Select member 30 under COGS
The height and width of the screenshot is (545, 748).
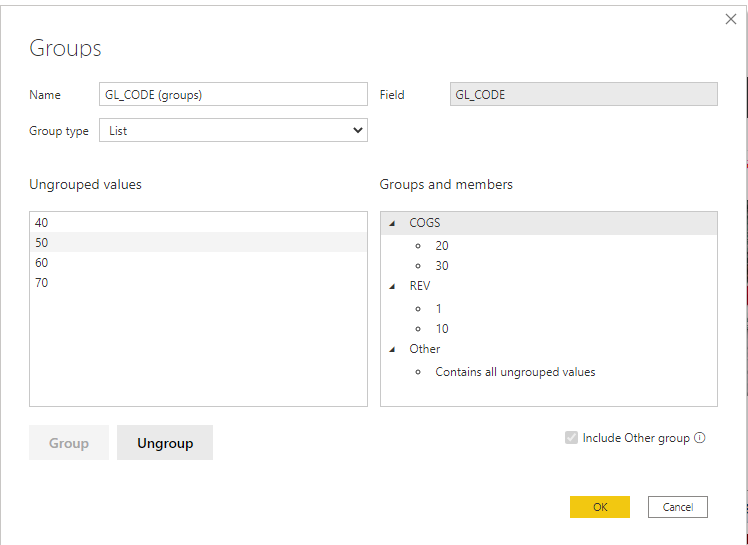pos(549,266)
